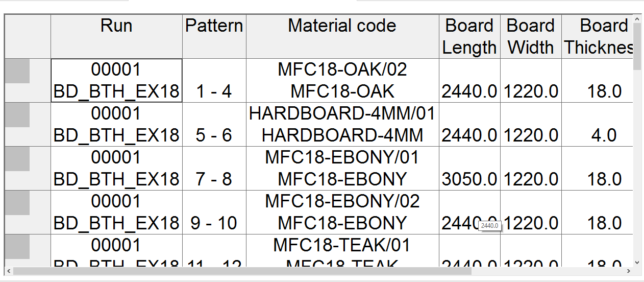Screen dimensions: 644x282
Task: Select the board length cell 3050.0
Action: [469, 168]
